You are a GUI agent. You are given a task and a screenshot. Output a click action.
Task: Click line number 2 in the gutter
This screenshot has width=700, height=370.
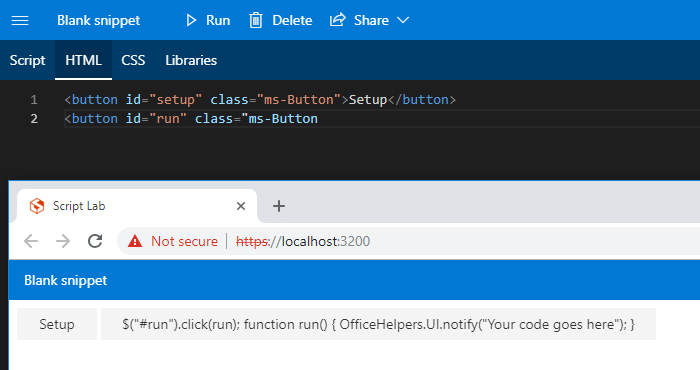(x=34, y=119)
